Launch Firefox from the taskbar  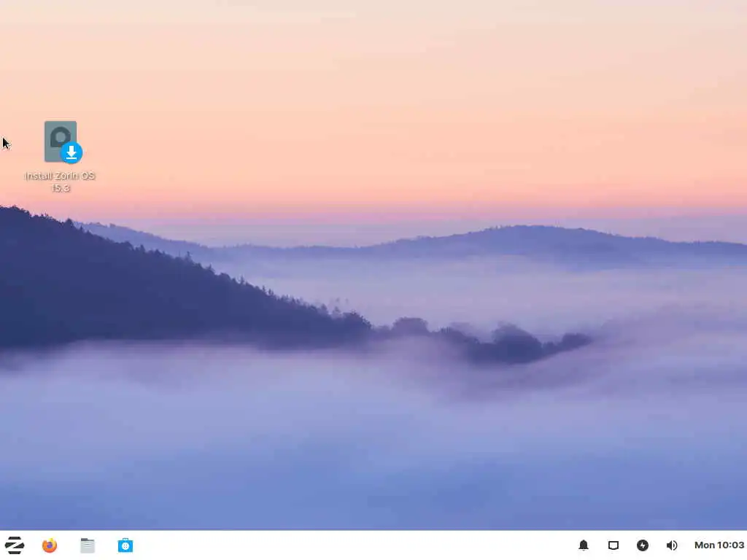click(x=50, y=545)
